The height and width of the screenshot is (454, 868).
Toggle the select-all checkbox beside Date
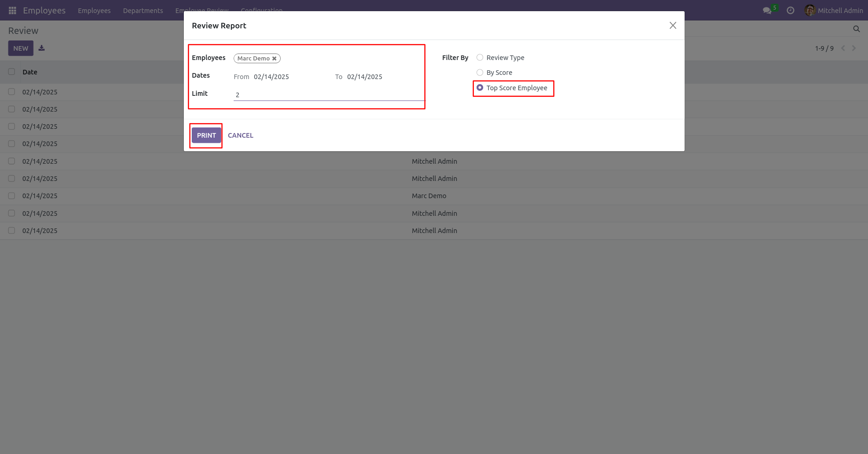(x=12, y=72)
